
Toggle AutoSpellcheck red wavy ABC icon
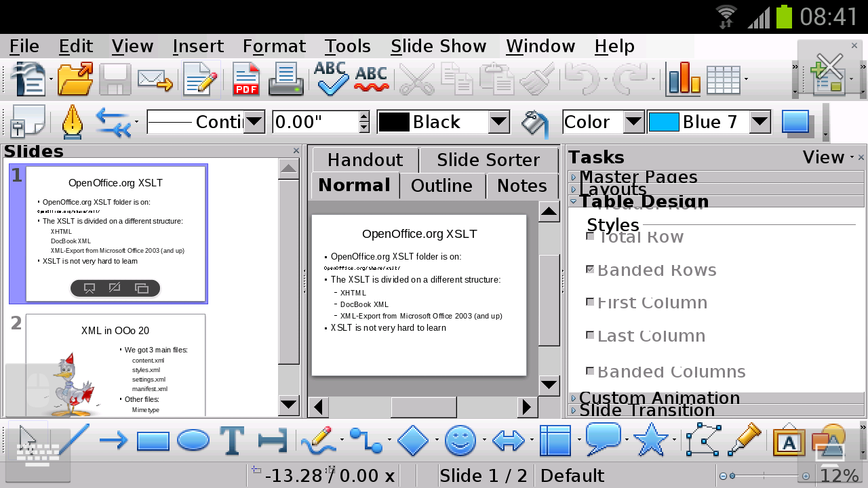pyautogui.click(x=372, y=79)
